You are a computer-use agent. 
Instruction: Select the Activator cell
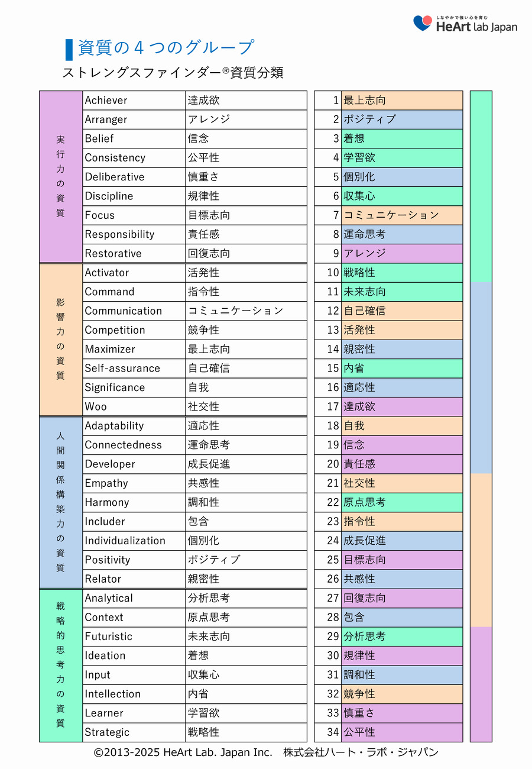pyautogui.click(x=134, y=273)
